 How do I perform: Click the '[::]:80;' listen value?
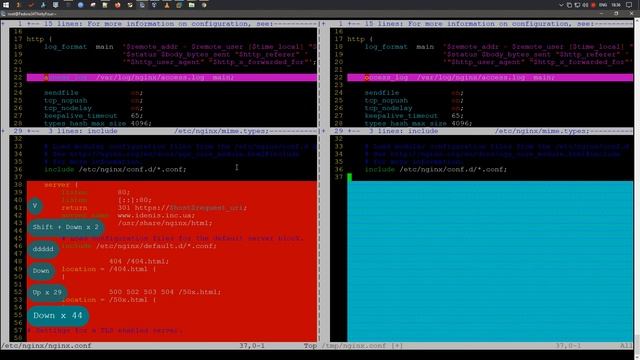[x=135, y=200]
